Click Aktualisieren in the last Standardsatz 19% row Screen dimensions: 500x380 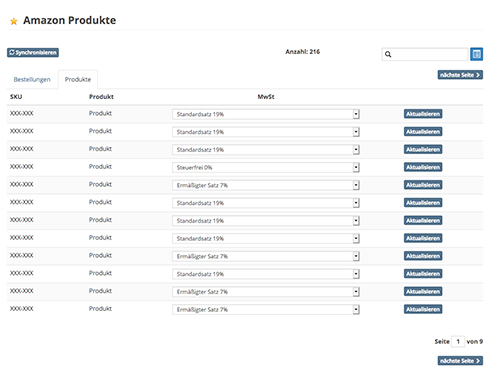point(423,274)
